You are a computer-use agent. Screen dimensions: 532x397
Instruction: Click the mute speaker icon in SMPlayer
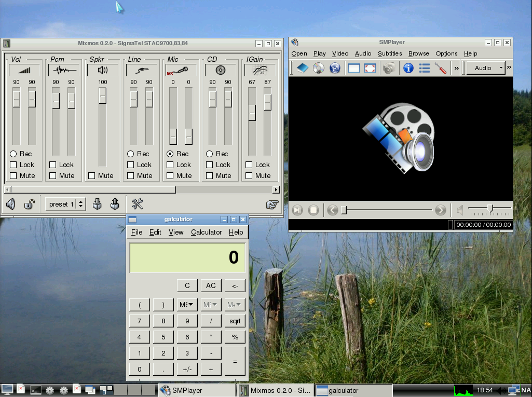coord(460,210)
